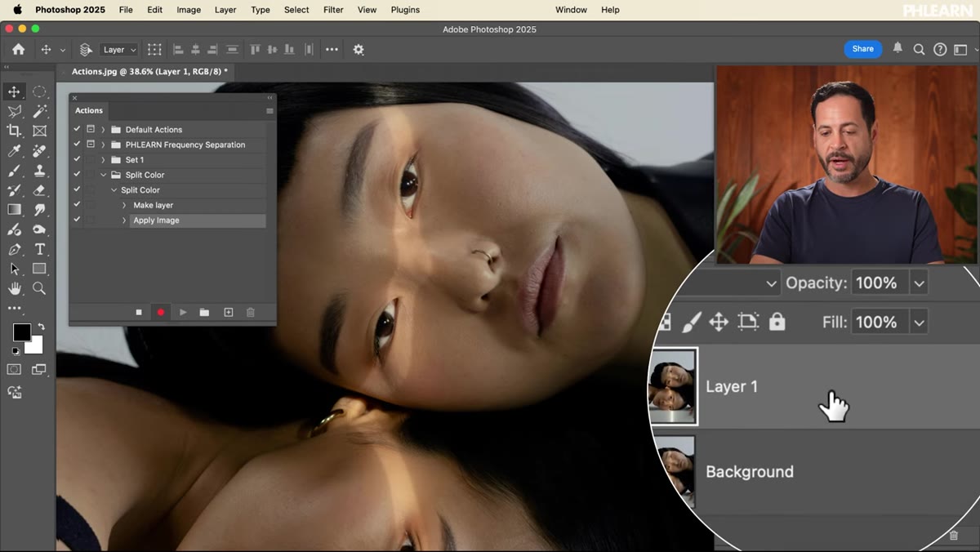Open the Actions panel flyout menu
This screenshot has height=552, width=980.
click(269, 110)
